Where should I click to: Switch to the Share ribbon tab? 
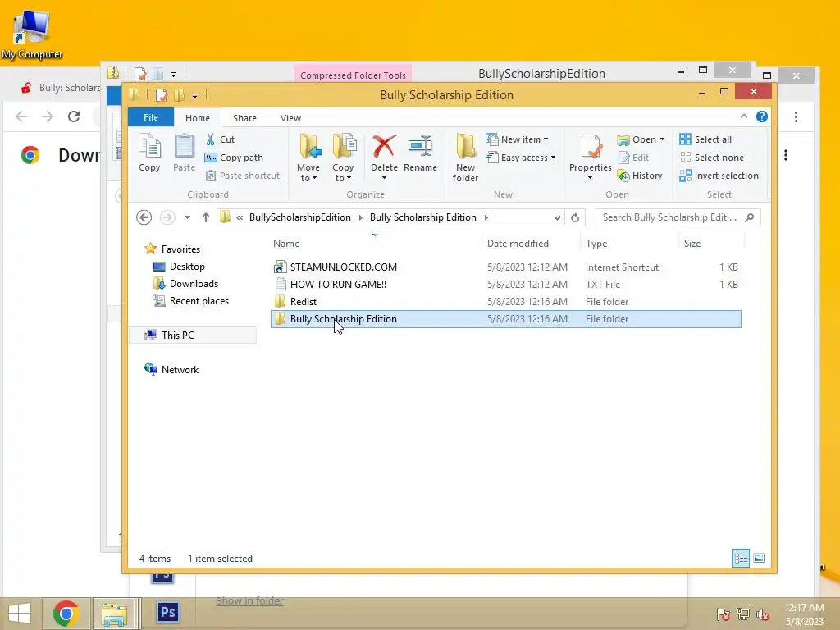(244, 118)
